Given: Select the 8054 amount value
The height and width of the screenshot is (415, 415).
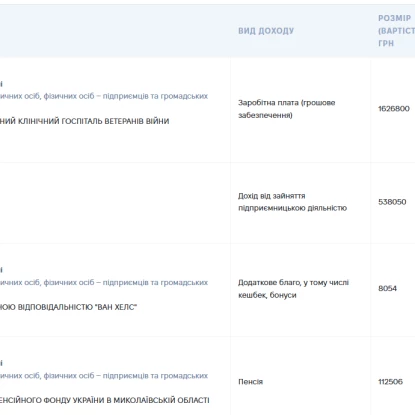Looking at the screenshot, I should click(387, 288).
